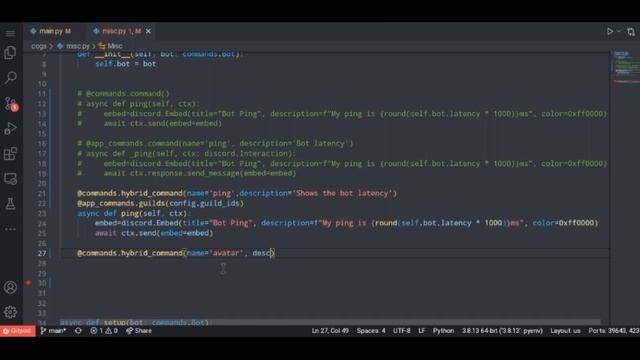Click commented '# @commands.command()' line
The image size is (640, 360).
click(x=123, y=93)
